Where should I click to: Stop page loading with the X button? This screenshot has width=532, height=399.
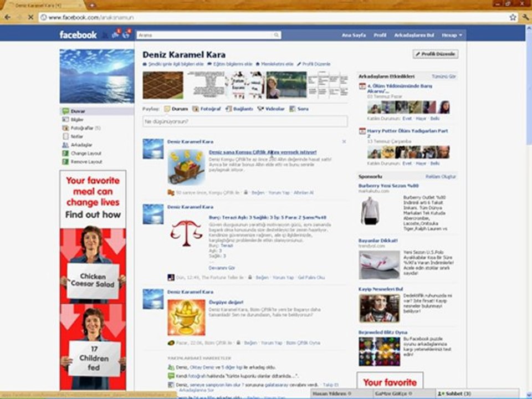coord(30,17)
